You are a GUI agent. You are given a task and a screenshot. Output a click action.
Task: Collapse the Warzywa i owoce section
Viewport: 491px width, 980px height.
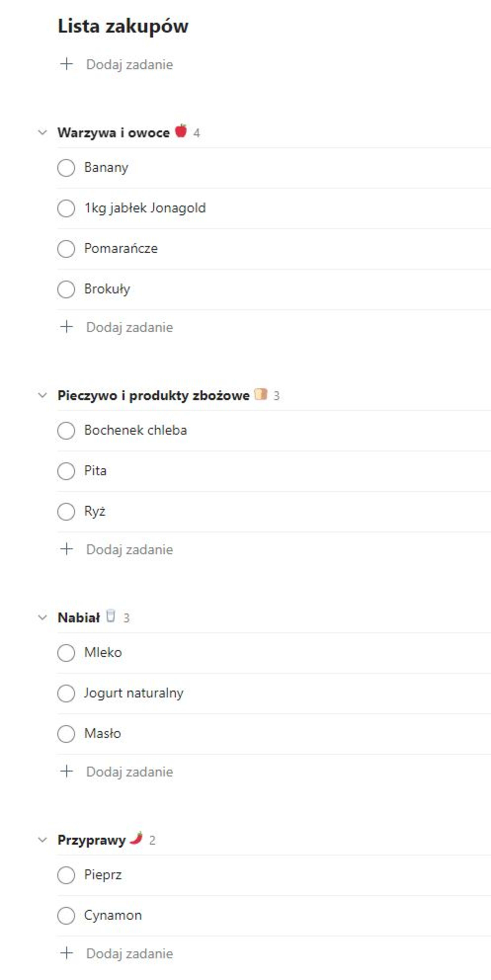pyautogui.click(x=43, y=133)
